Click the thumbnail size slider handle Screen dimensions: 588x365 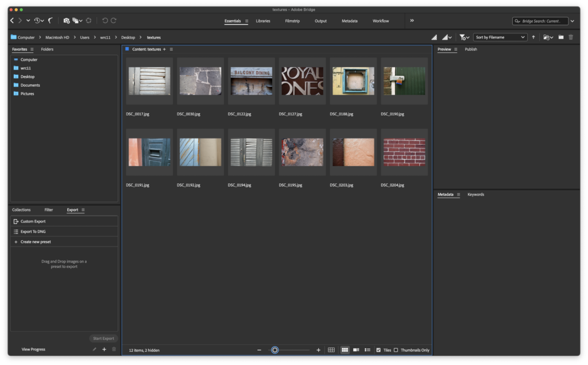pyautogui.click(x=275, y=350)
